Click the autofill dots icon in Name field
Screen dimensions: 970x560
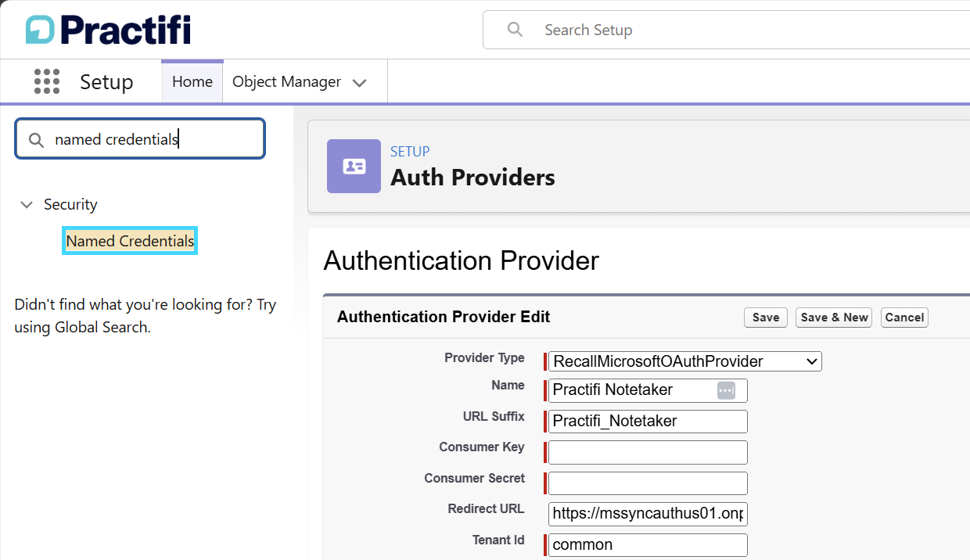coord(726,390)
